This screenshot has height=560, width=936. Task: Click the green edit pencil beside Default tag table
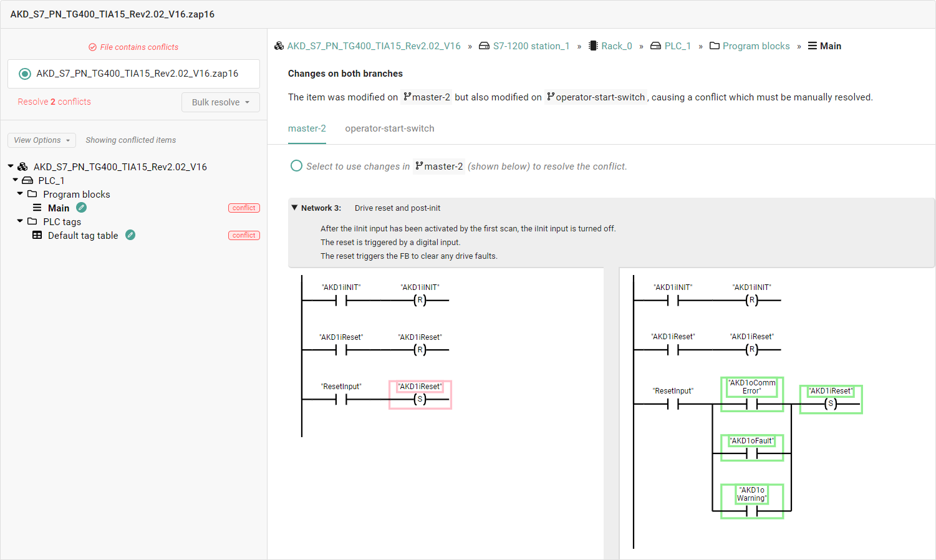point(130,235)
